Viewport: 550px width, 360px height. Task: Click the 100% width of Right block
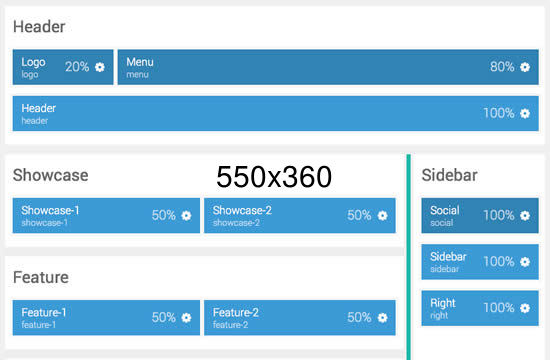499,308
